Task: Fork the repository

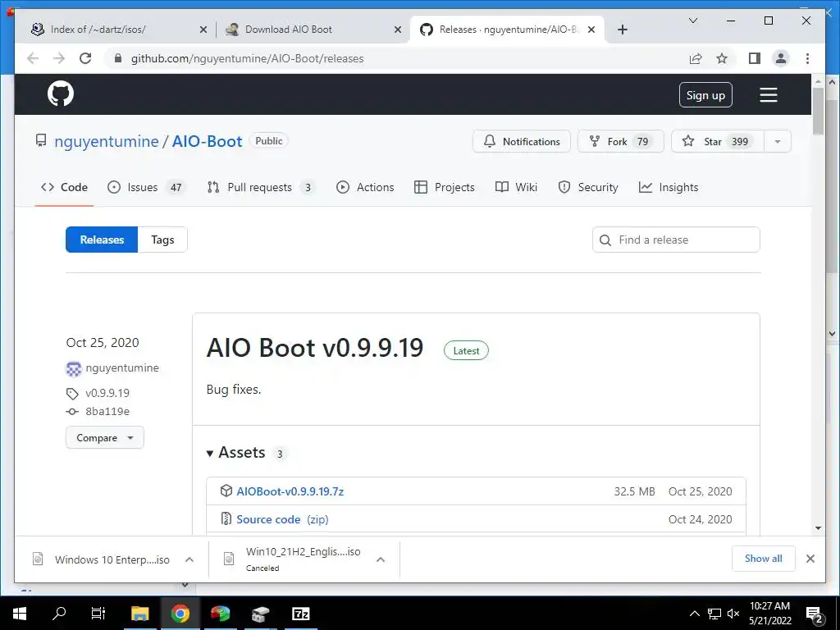Action: pyautogui.click(x=620, y=141)
